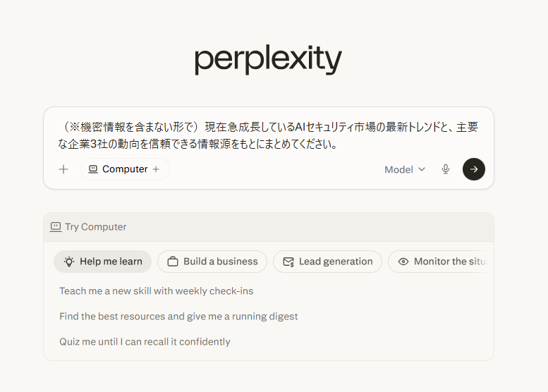Click the plus attach icon in search box
Screen dimensions: 548x392
pyautogui.click(x=63, y=169)
